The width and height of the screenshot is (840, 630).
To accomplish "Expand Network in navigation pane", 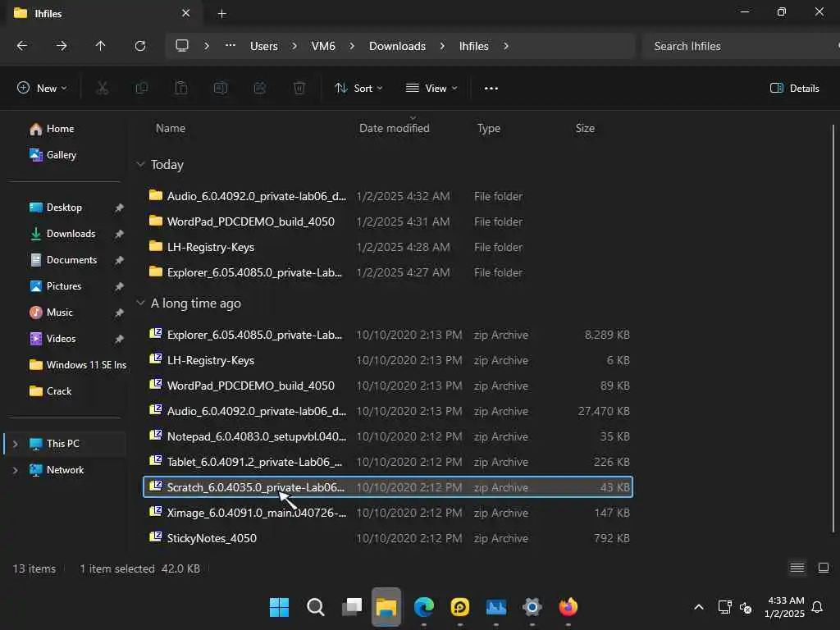I will point(15,470).
